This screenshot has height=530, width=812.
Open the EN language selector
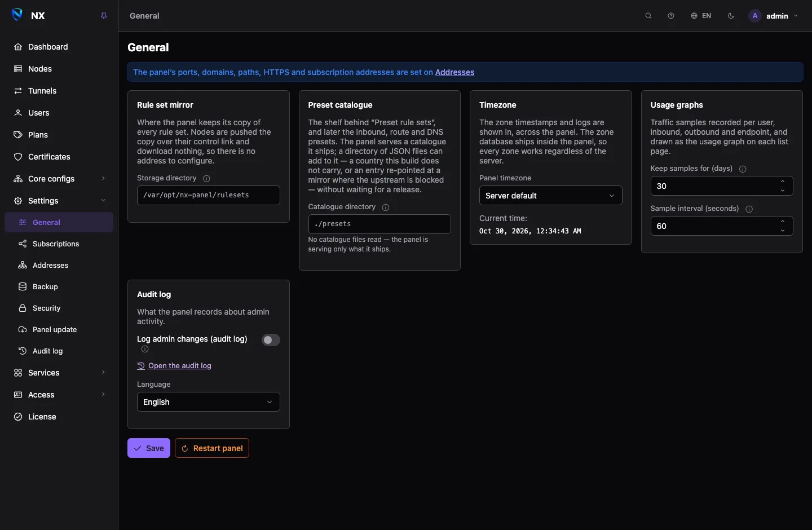(701, 16)
